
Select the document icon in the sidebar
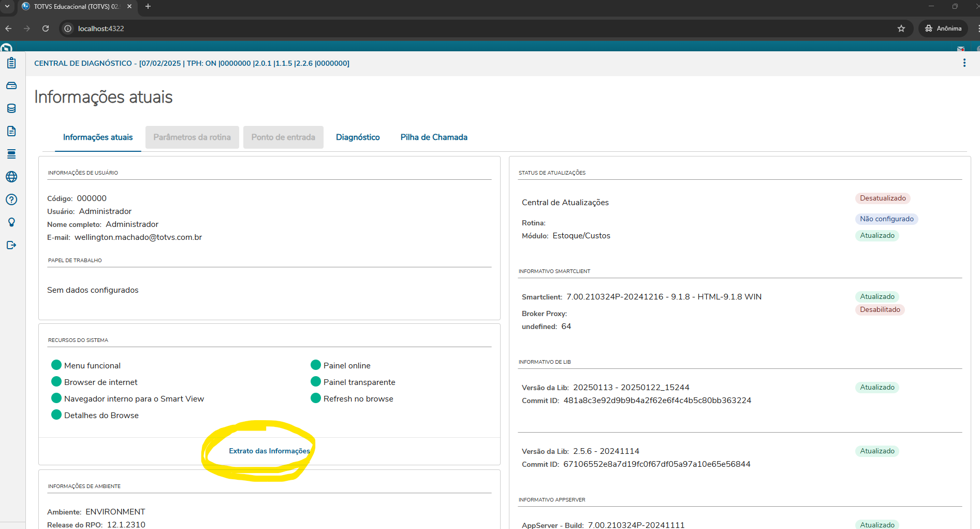coord(11,131)
